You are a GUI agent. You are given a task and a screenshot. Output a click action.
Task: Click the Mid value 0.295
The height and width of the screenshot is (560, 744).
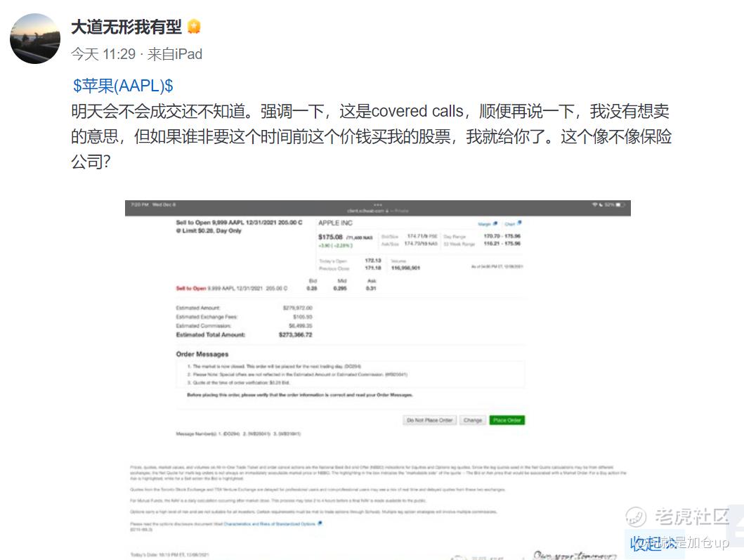click(340, 288)
